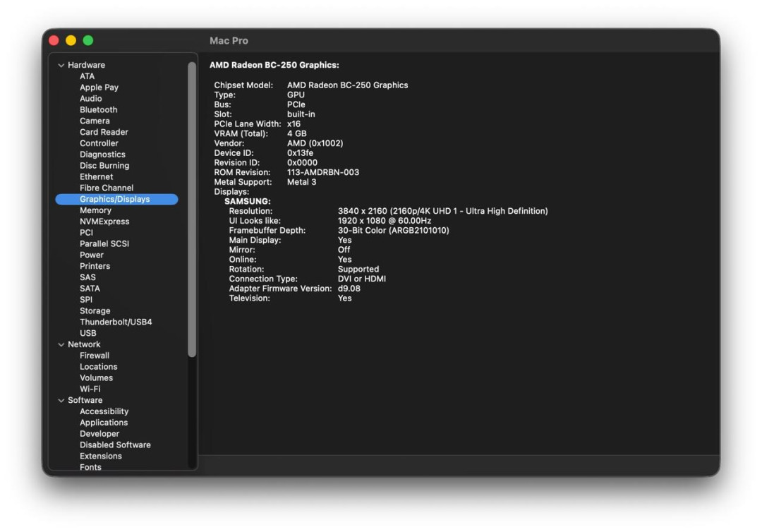Open the Card Reader entry

(x=104, y=132)
